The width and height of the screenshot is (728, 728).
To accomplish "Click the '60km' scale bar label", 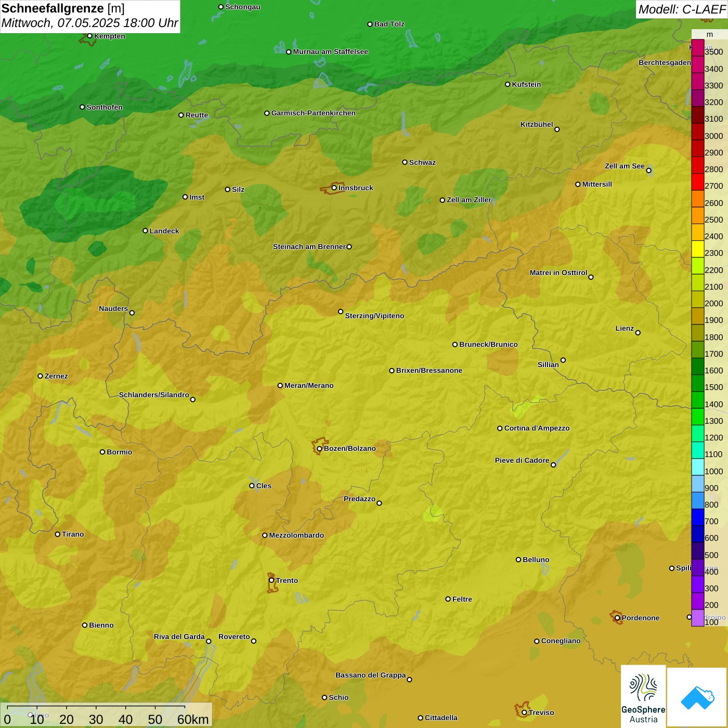I will 193,719.
